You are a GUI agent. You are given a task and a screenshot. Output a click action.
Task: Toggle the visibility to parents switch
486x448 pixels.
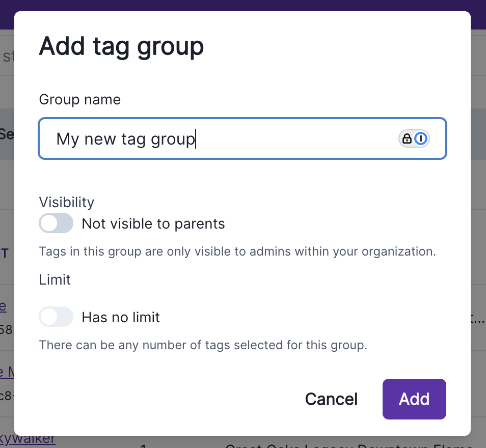(56, 223)
